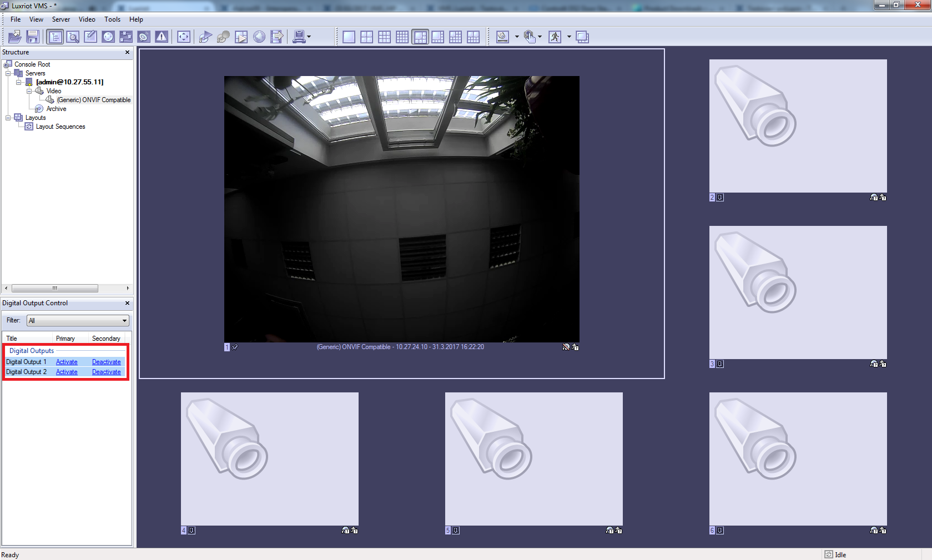Image resolution: width=932 pixels, height=560 pixels.
Task: Toggle the sliders control panel toolbar button
Action: coord(126,37)
